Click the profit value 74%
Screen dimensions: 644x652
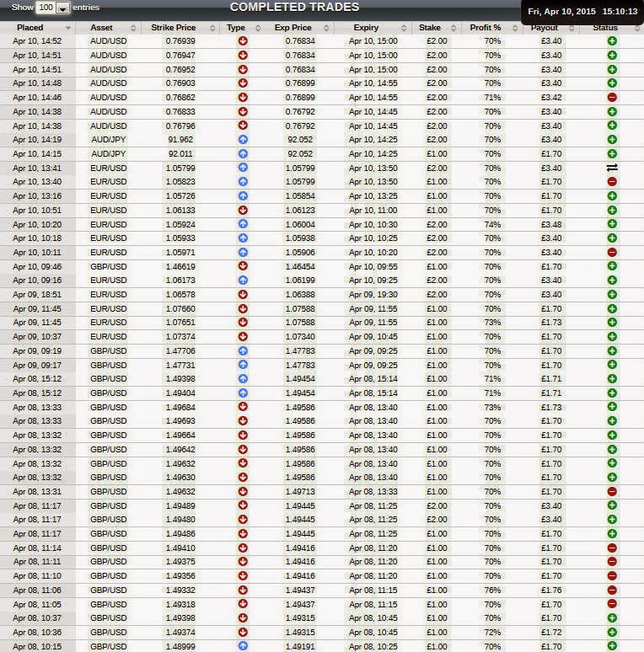point(492,225)
